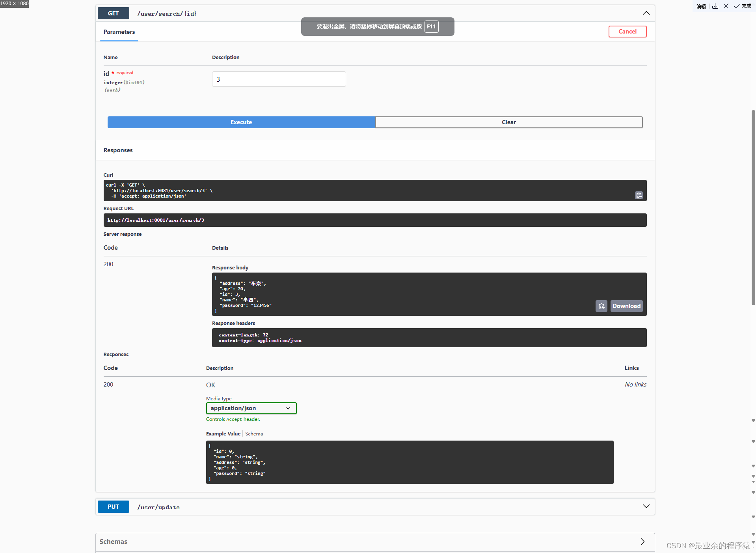Click the vertical page scrollbar

coord(753,207)
